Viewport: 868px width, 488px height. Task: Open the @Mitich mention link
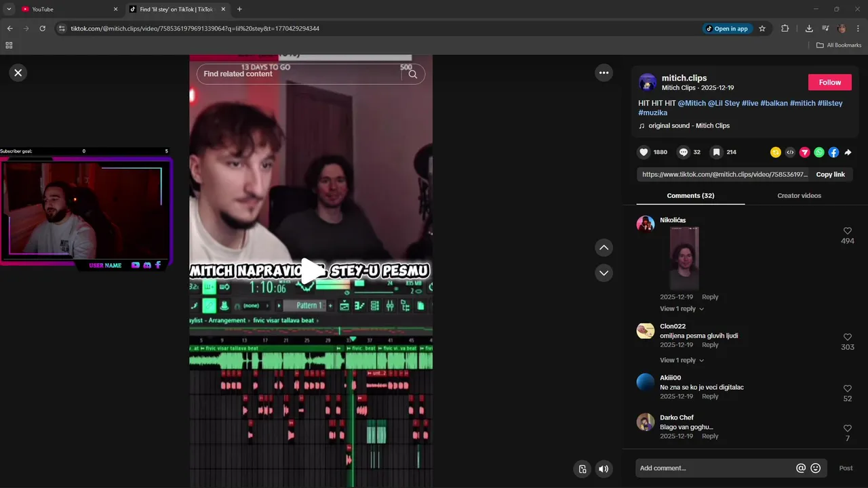[692, 103]
